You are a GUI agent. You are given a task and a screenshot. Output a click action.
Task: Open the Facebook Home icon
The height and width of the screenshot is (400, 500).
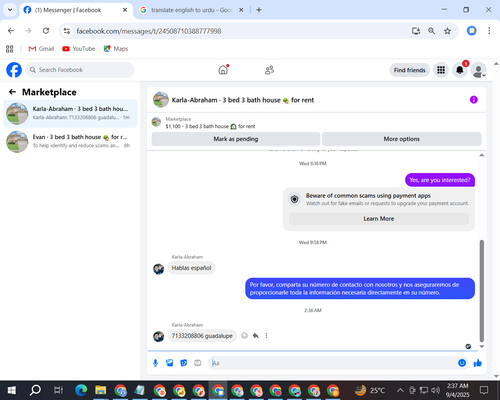223,70
